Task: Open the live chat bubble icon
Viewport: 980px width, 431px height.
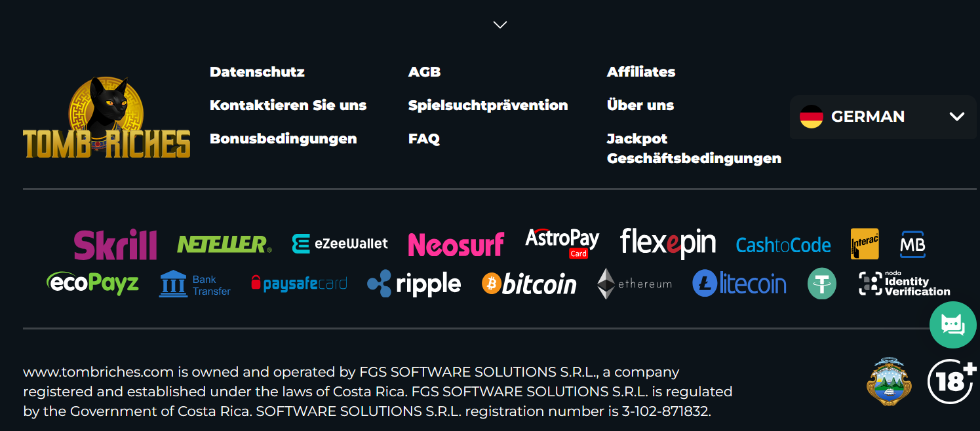Action: (952, 325)
